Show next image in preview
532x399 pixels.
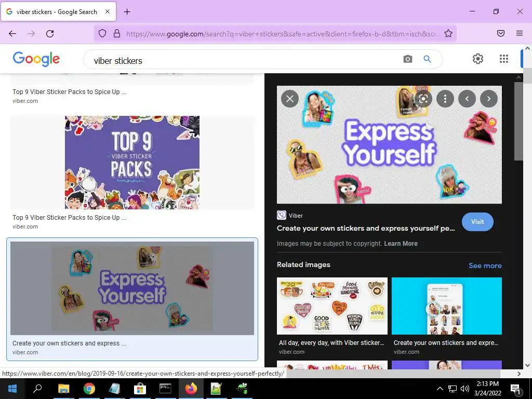(488, 99)
